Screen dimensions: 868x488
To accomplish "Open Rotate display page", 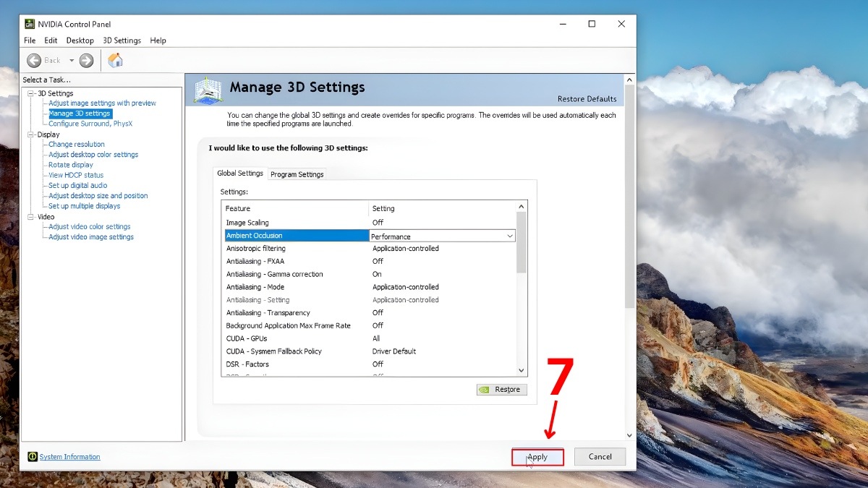I will click(x=71, y=165).
